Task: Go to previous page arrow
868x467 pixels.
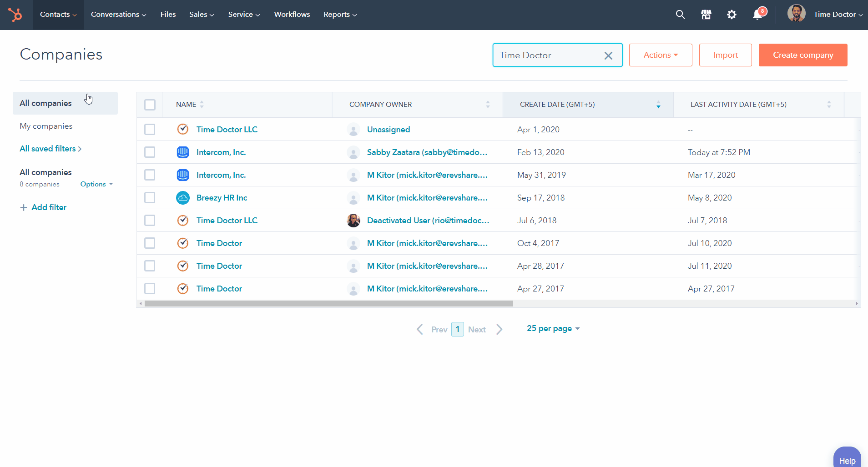Action: pyautogui.click(x=420, y=329)
